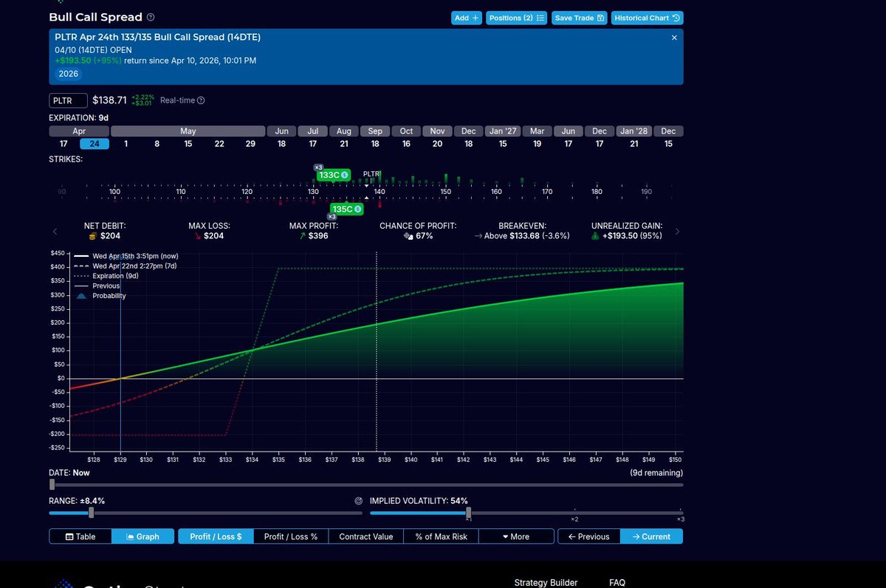Open the Historical Chart view
Image resolution: width=886 pixels, height=588 pixels.
[647, 18]
